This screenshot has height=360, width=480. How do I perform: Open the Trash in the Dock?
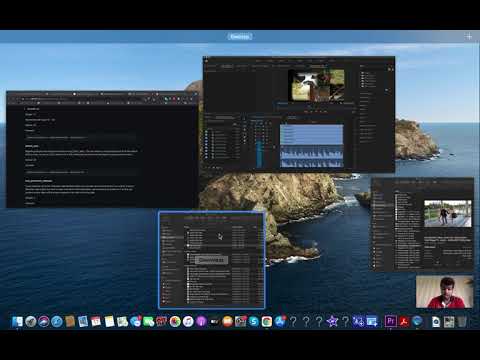point(462,322)
